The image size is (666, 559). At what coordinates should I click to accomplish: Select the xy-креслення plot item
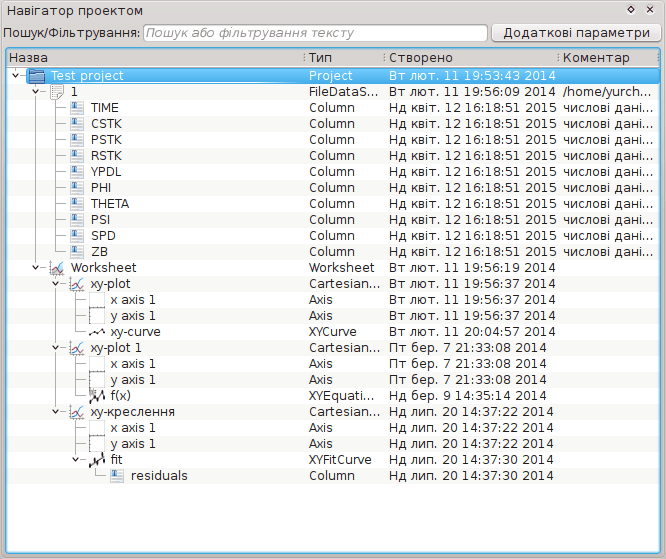tap(132, 412)
